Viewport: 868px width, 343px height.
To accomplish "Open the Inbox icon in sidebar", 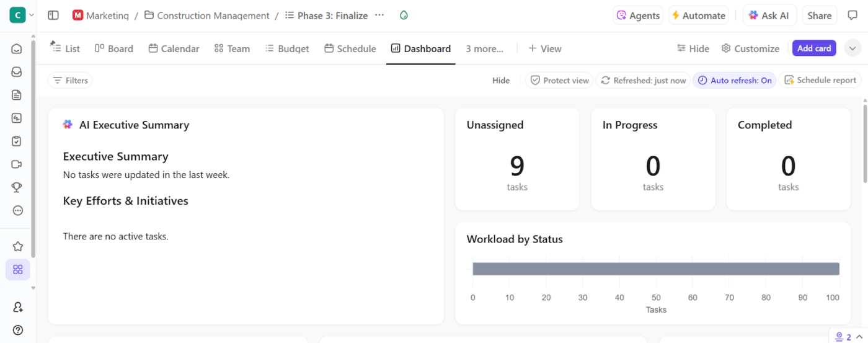I will pos(17,72).
